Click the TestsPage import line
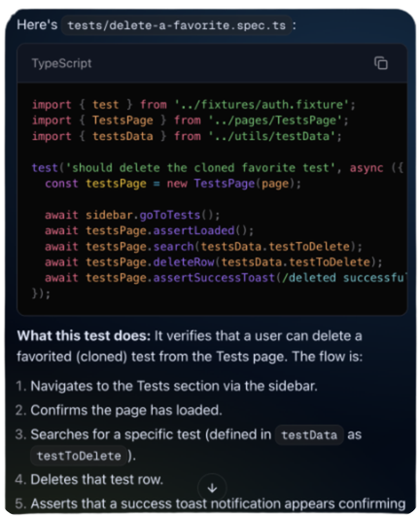This screenshot has height=516, width=420. coord(190,120)
